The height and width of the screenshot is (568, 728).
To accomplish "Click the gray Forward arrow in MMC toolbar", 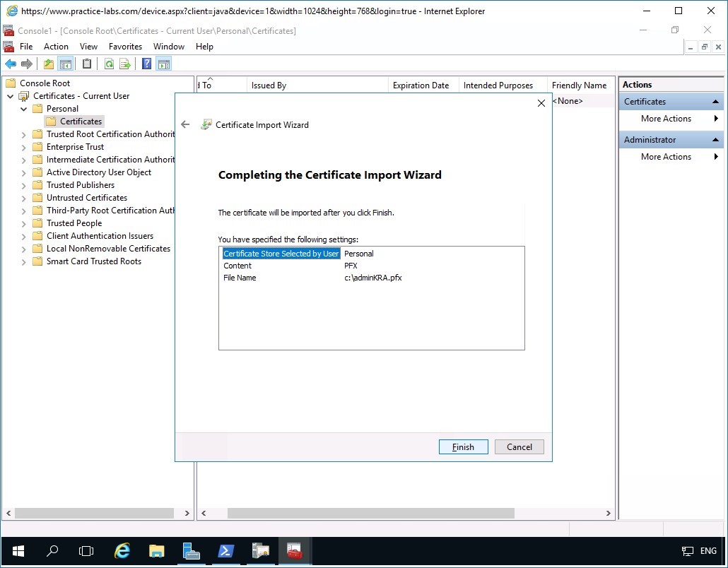I will pyautogui.click(x=27, y=64).
